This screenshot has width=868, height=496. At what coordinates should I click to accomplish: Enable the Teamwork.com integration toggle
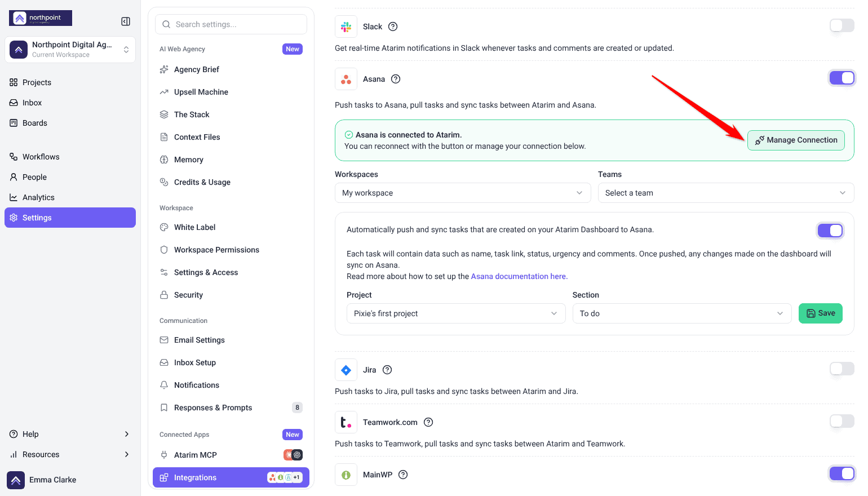click(x=842, y=421)
